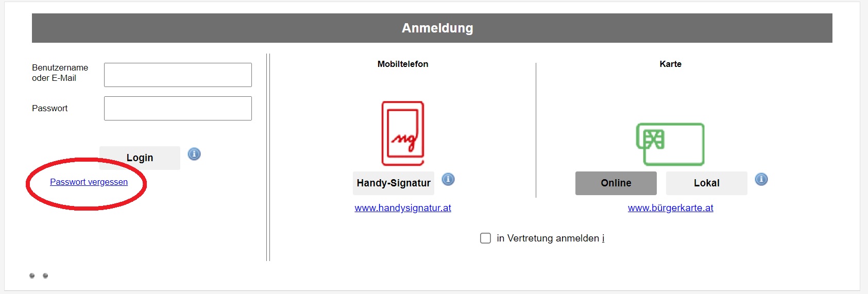The image size is (868, 294).
Task: Show info icon beside Handy-Signatur button
Action: pyautogui.click(x=448, y=179)
